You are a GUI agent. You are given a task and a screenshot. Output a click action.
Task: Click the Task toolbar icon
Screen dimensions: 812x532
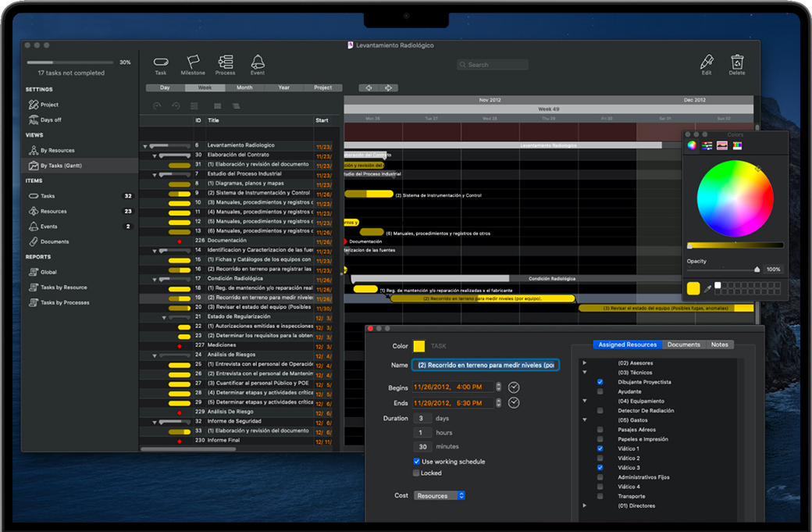[161, 62]
